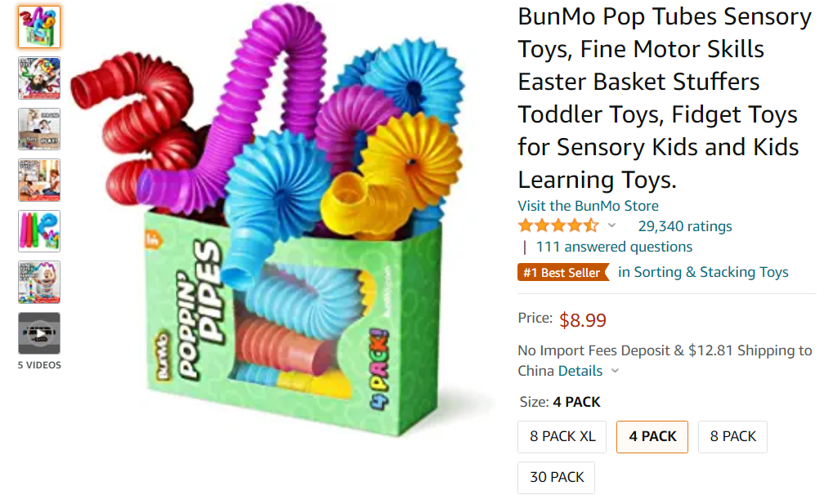Pick the 8 PACK size option
833x504 pixels.
pyautogui.click(x=732, y=436)
